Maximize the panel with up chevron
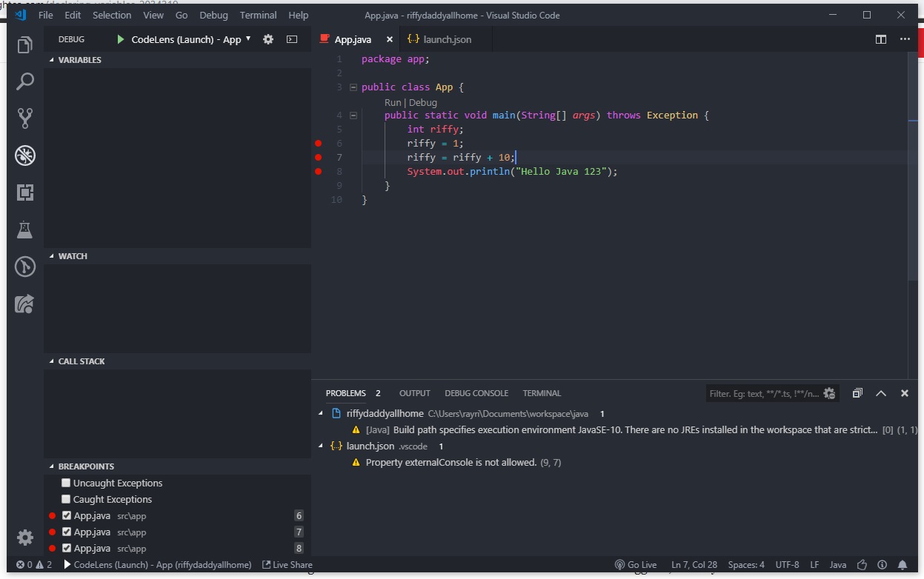Viewport: 924px width, 579px height. (x=881, y=393)
